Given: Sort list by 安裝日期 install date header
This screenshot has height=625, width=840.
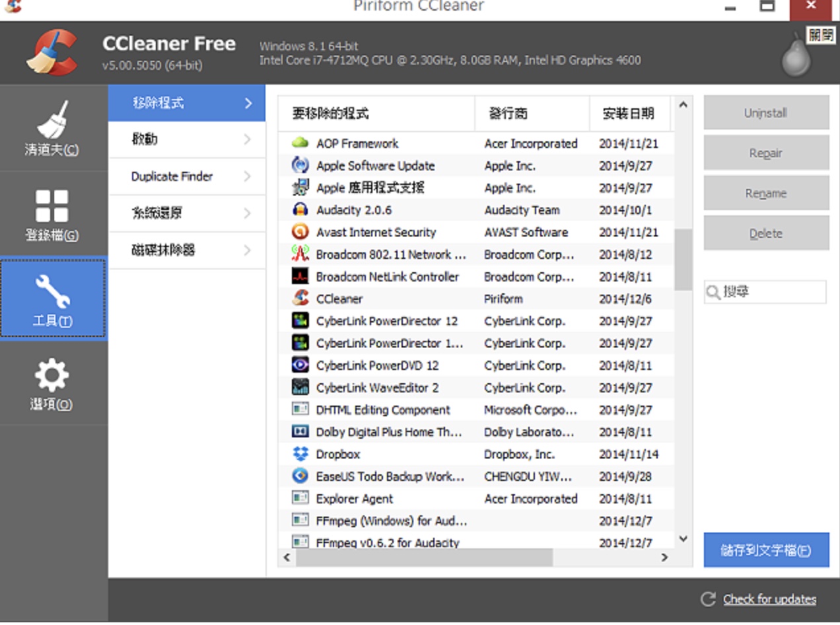Looking at the screenshot, I should (x=630, y=114).
